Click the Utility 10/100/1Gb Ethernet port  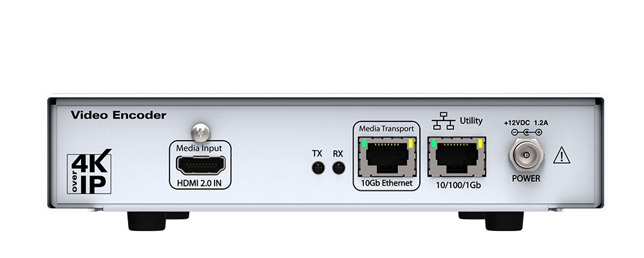(x=457, y=157)
